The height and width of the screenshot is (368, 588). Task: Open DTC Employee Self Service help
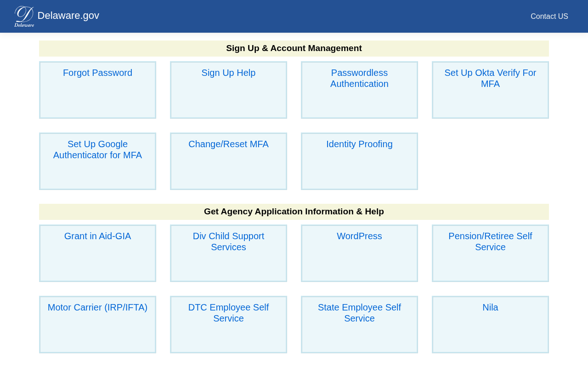pos(228,313)
